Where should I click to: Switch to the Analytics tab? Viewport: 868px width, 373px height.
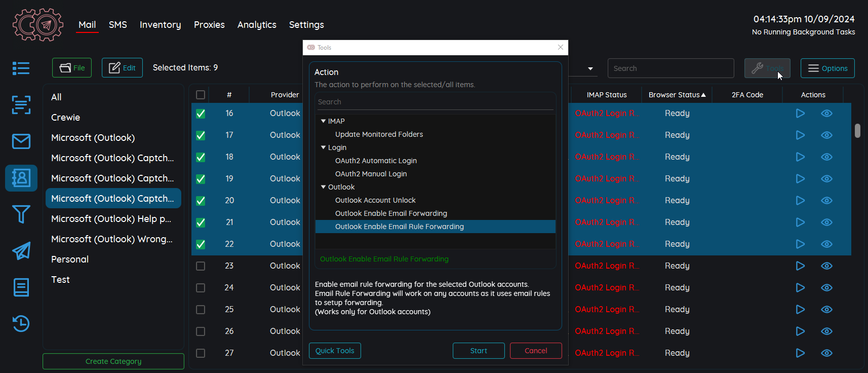point(257,25)
